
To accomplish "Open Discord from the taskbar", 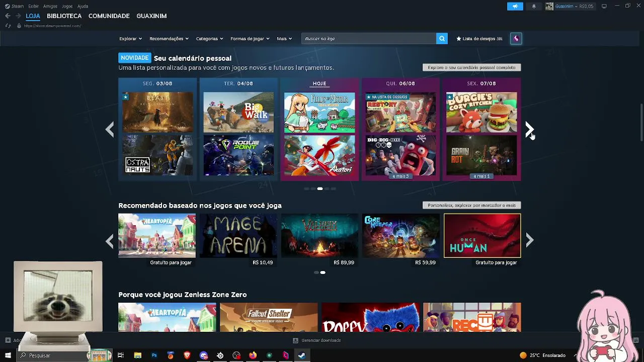I will click(203, 355).
